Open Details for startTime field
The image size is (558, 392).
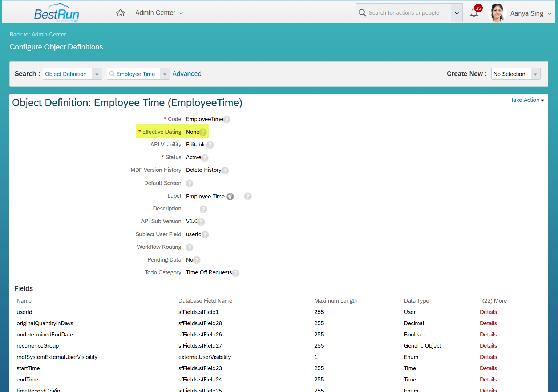pyautogui.click(x=488, y=368)
